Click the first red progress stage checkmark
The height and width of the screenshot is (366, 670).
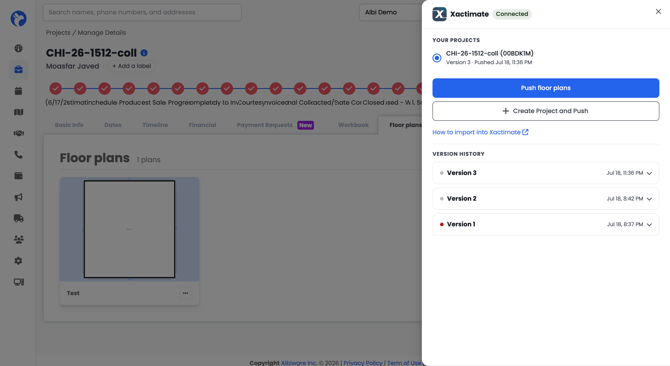56,88
